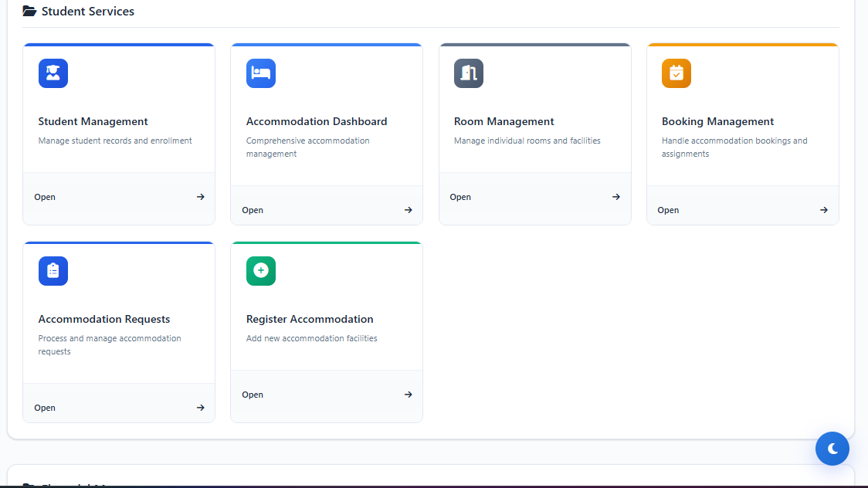Open Booking Management via Open link
Screen dimensions: 868x488
point(668,210)
